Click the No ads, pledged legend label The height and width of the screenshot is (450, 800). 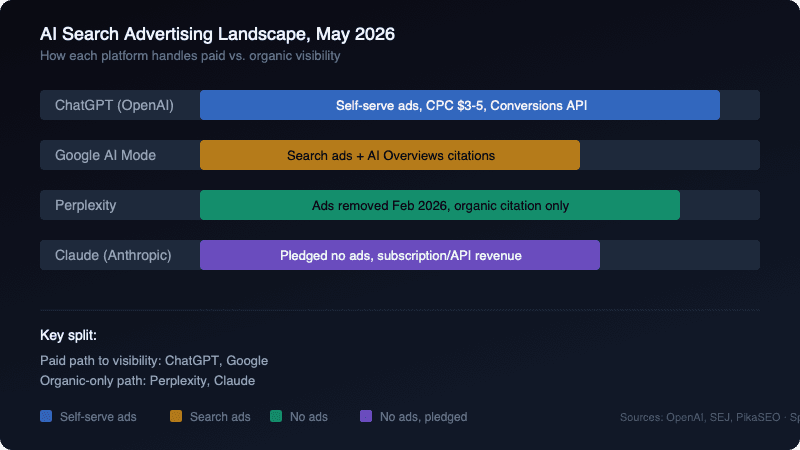coord(423,417)
